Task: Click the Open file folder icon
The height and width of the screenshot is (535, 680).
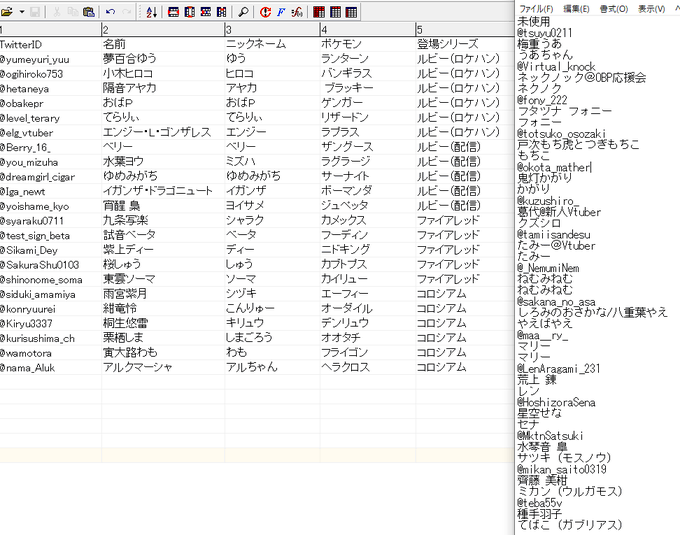Action: [x=7, y=12]
